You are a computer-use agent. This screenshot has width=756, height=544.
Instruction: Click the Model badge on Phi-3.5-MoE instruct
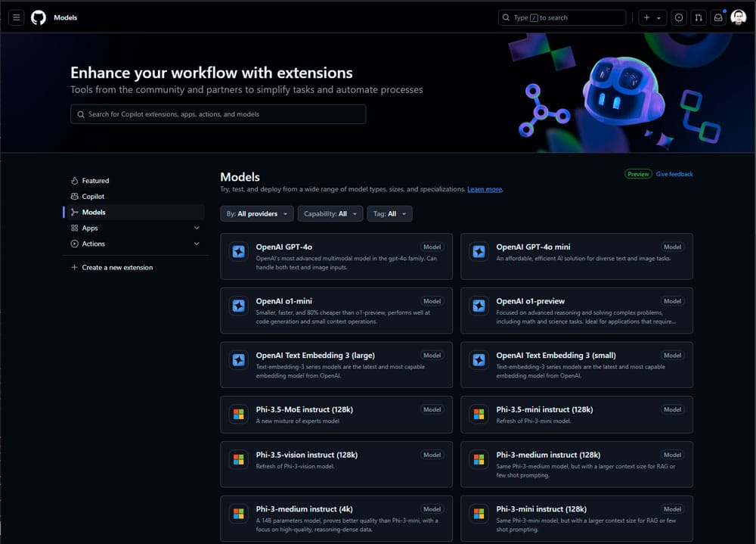432,409
